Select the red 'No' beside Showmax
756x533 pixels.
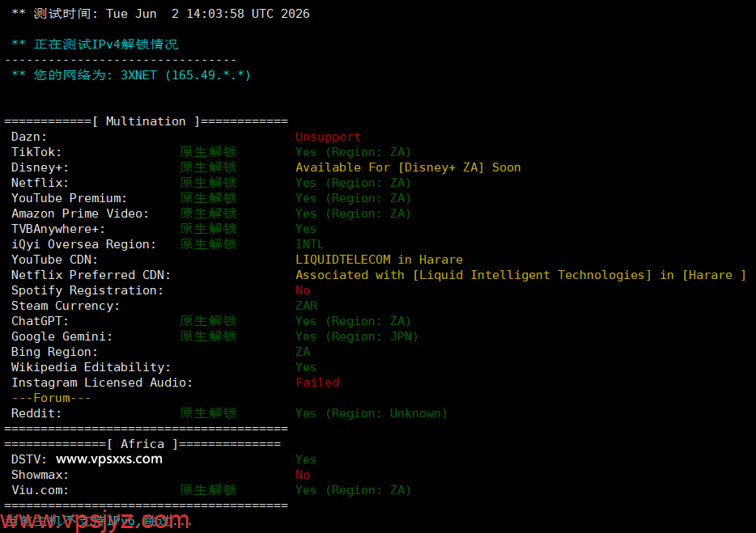[303, 475]
